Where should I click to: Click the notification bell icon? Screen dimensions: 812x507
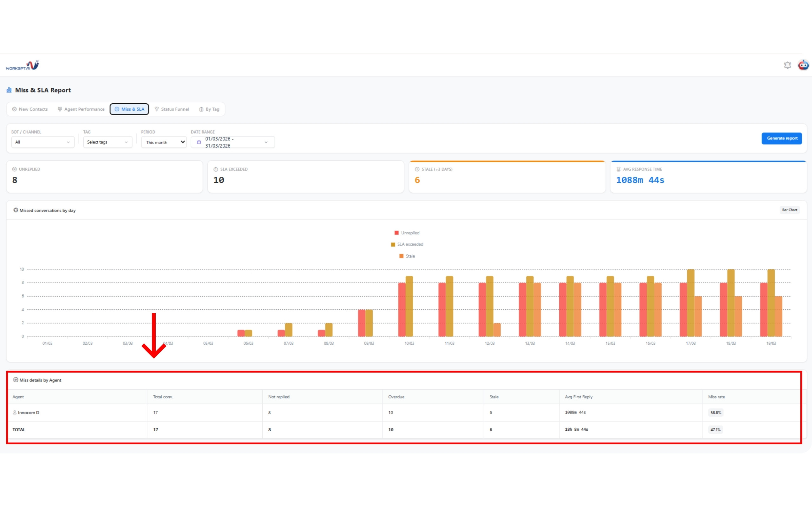coord(787,65)
